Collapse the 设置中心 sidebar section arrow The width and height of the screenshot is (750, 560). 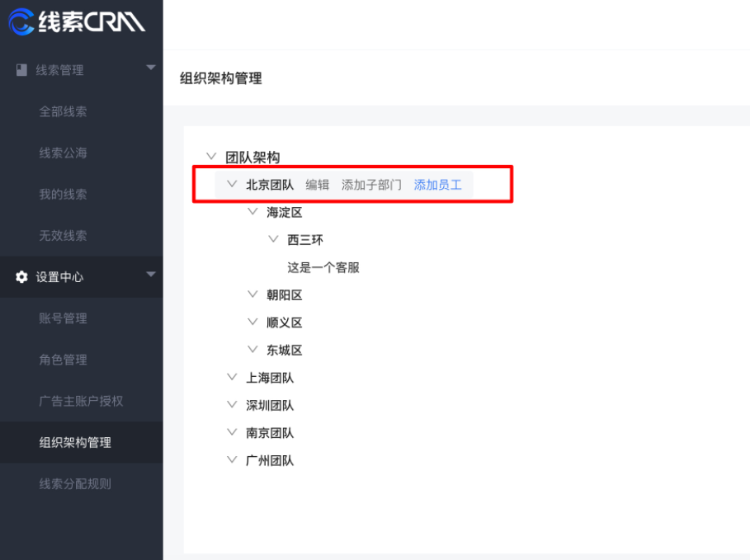151,277
